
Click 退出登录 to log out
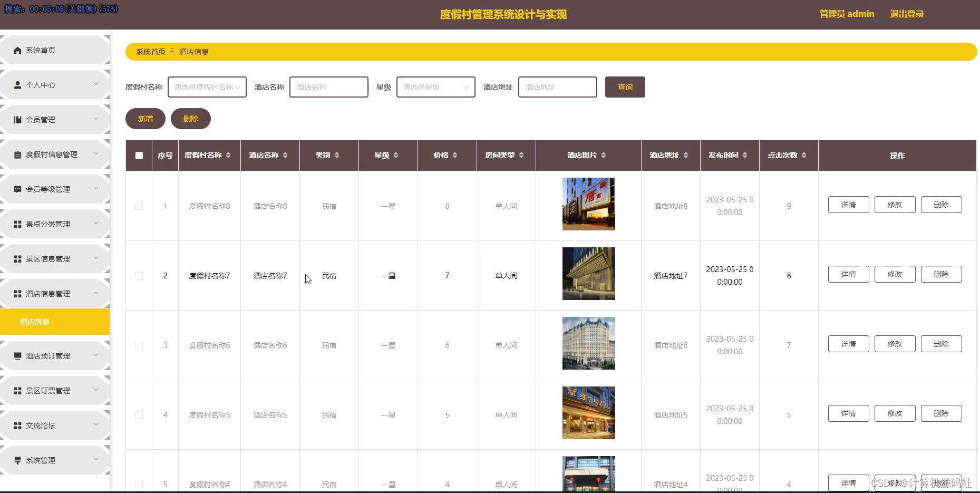(907, 14)
